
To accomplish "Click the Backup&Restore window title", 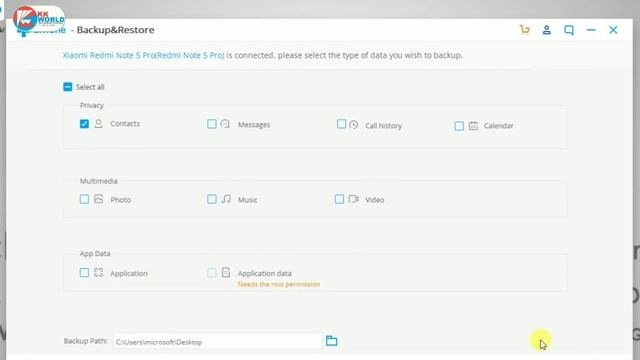I will click(x=116, y=30).
